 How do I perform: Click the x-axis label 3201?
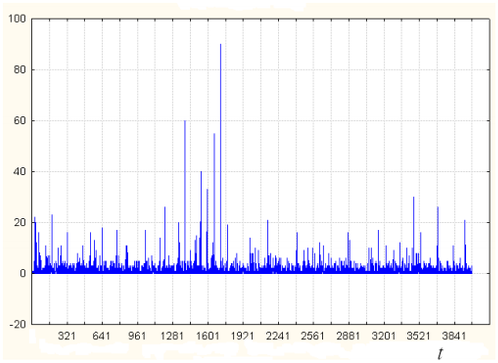coord(383,336)
